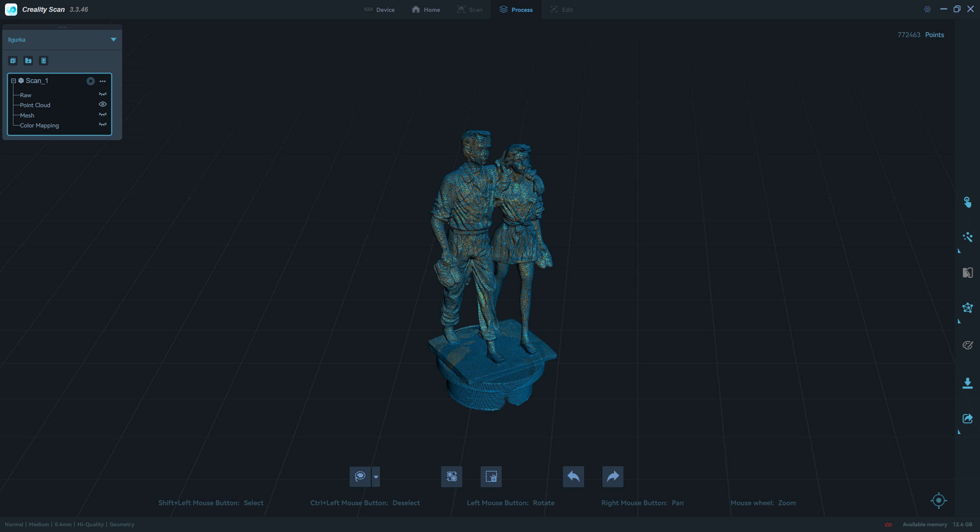The image size is (980, 532).
Task: Click the download/save icon in the right sidebar
Action: point(967,383)
